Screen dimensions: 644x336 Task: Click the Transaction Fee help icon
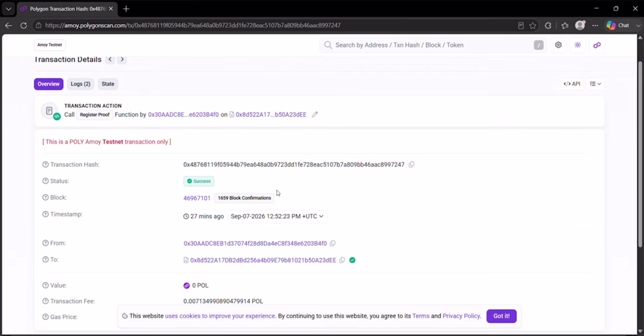46,301
